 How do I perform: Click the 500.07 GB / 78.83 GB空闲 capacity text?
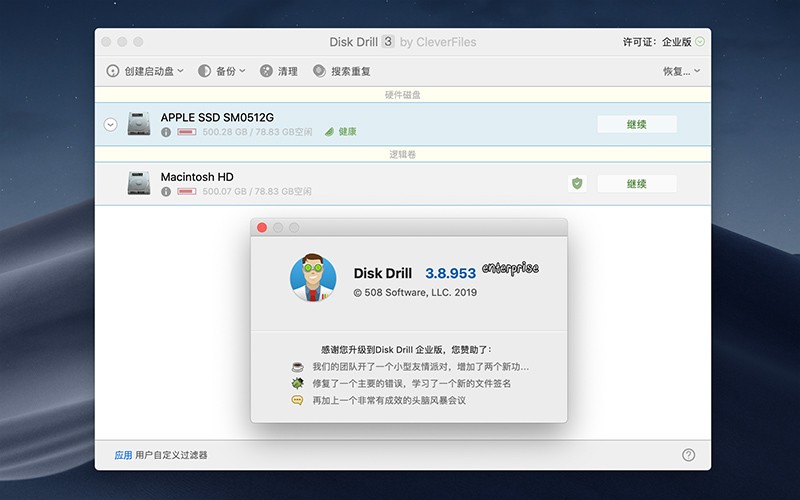(x=257, y=192)
